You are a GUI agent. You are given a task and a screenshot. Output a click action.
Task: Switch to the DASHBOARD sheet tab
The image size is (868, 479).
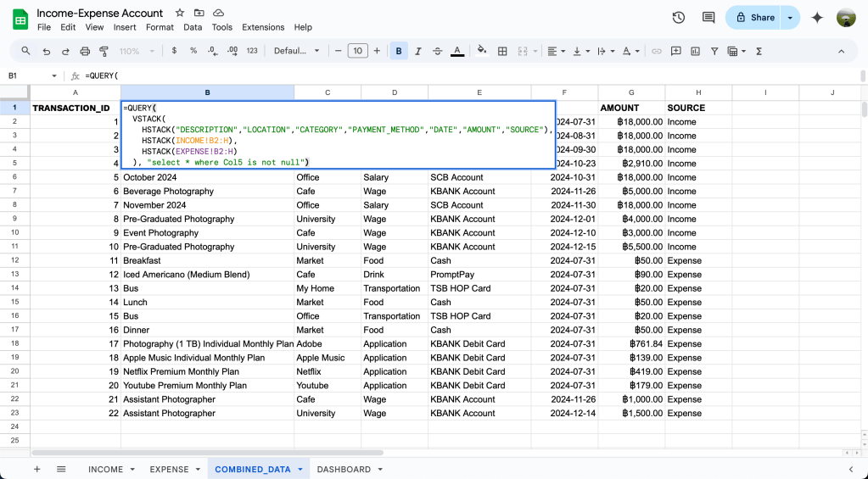[344, 470]
